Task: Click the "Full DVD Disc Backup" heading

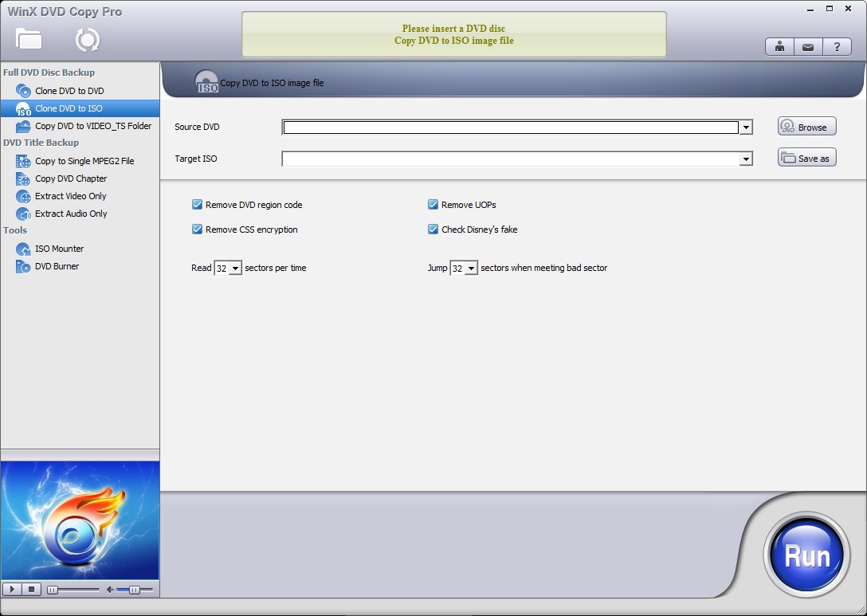Action: click(x=49, y=73)
